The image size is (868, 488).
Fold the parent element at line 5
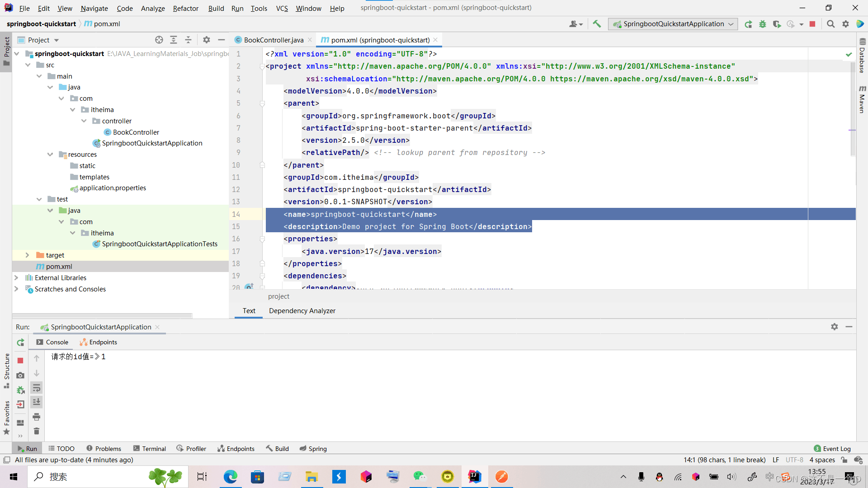262,103
